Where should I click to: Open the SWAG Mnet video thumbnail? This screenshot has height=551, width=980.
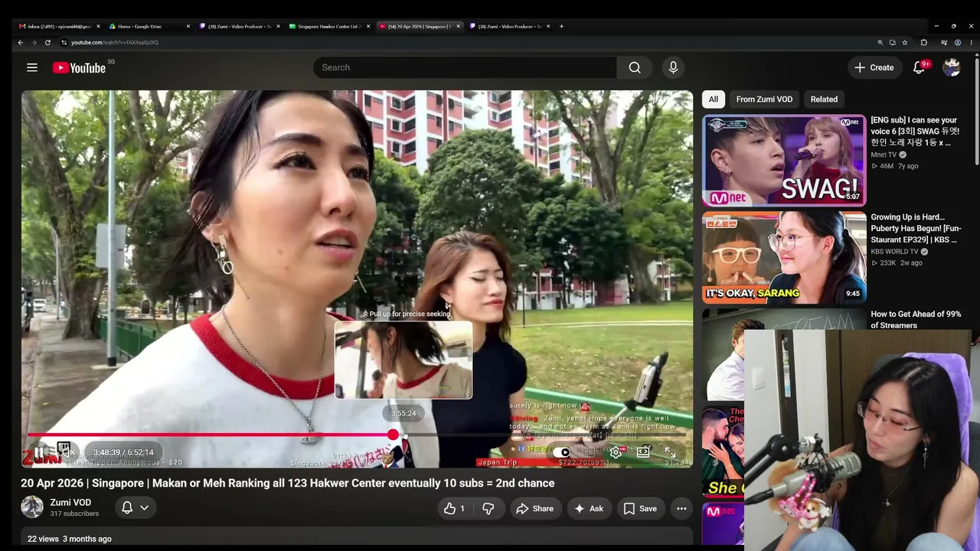coord(784,161)
